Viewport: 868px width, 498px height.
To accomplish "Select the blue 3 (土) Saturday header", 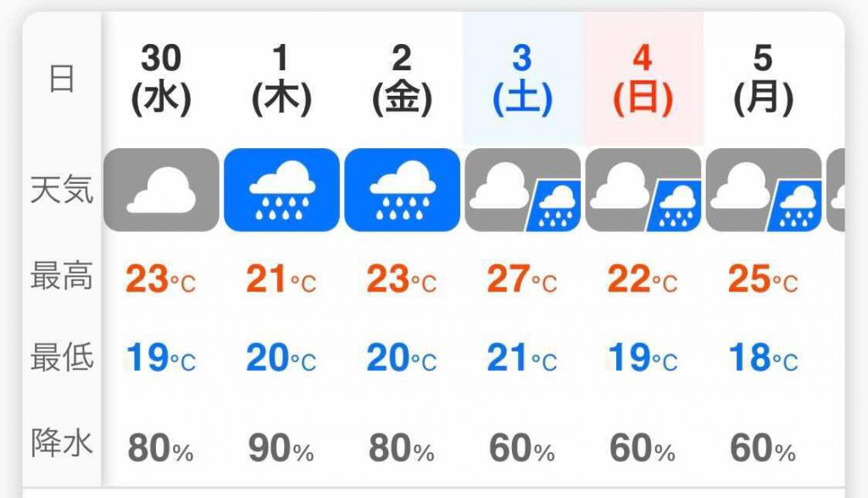I will point(522,80).
